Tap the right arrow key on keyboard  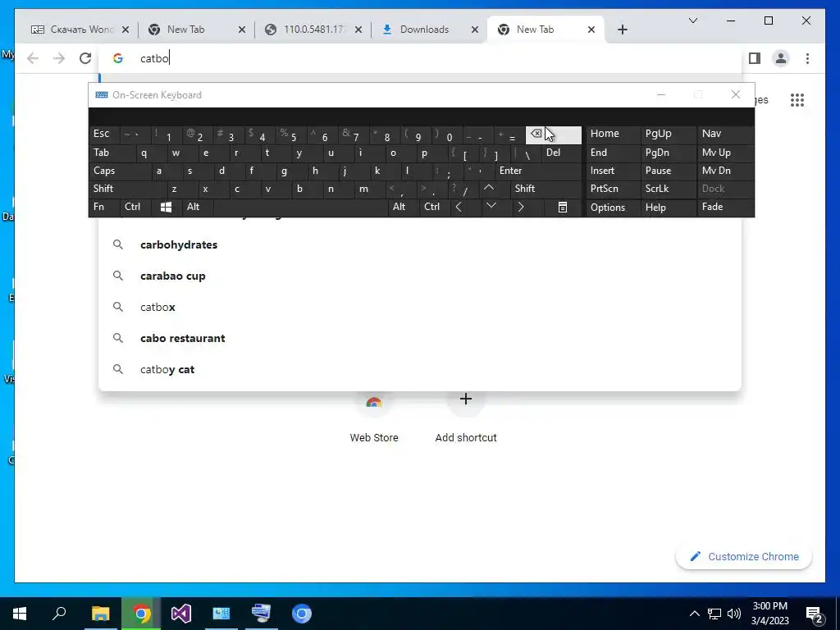point(521,207)
